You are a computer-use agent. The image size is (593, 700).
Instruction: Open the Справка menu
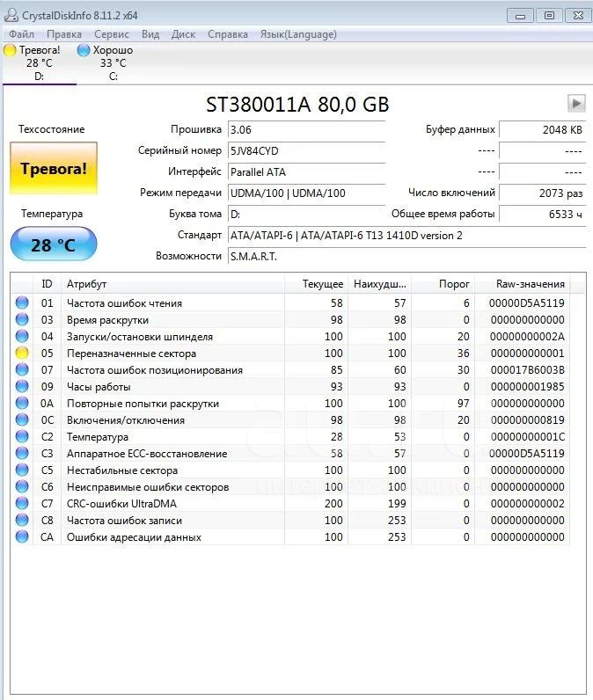[228, 34]
